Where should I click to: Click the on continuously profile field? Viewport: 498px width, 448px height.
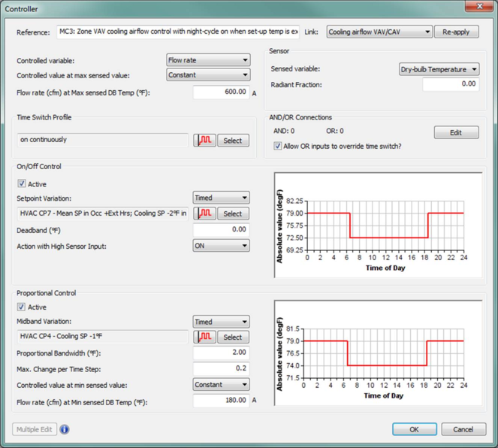pyautogui.click(x=103, y=140)
